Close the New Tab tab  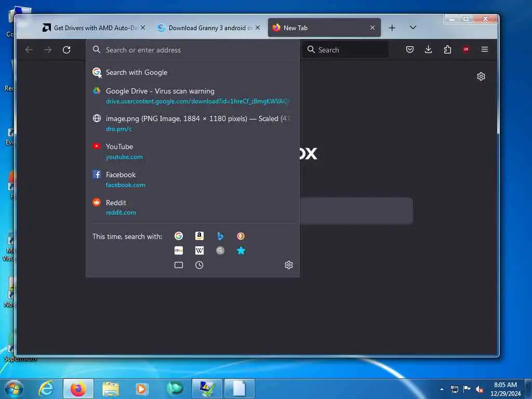click(373, 28)
